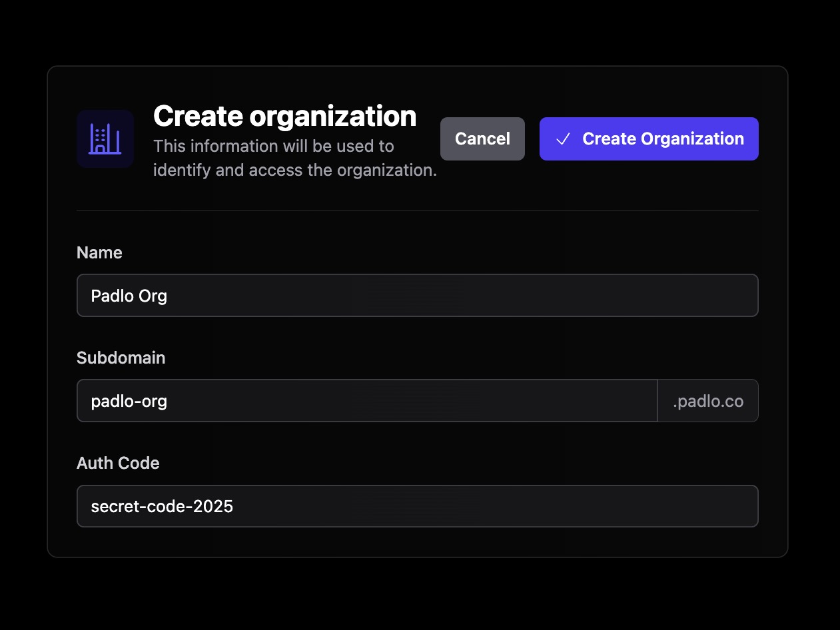Click the .padlo.co domain suffix
This screenshot has width=840, height=630.
(708, 401)
